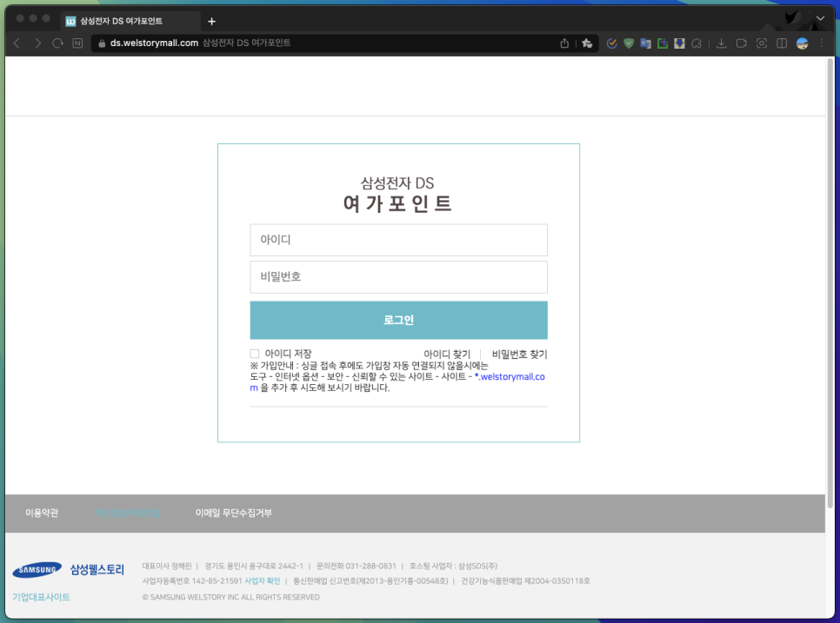Open the green plus extension icon
This screenshot has width=840, height=623.
pyautogui.click(x=663, y=43)
